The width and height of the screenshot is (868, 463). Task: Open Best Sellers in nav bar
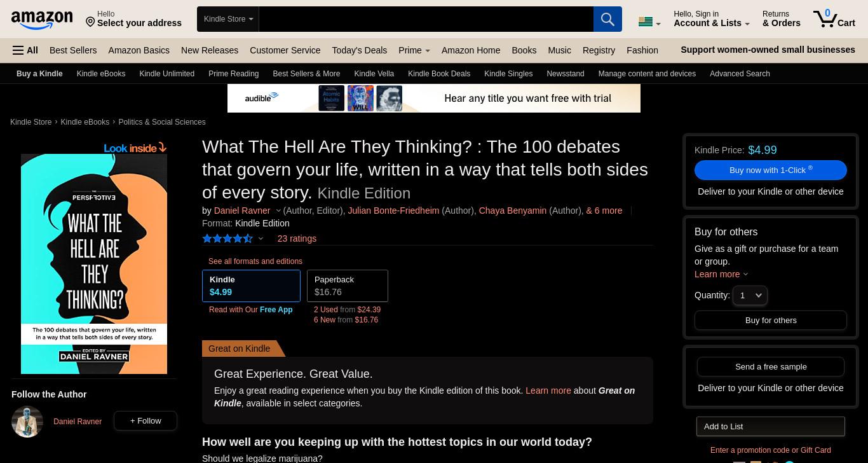[73, 50]
